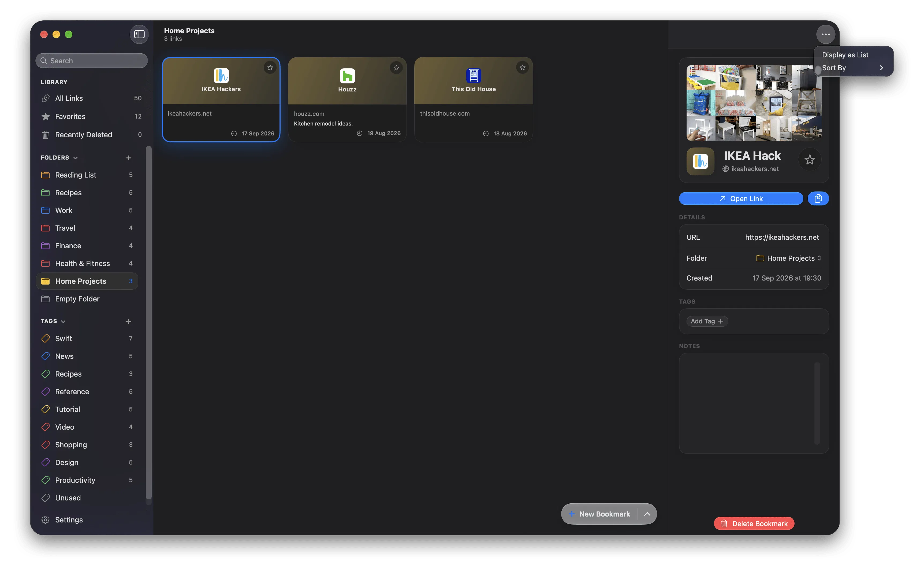Filter by the Reference tag
The height and width of the screenshot is (575, 924).
click(87, 391)
